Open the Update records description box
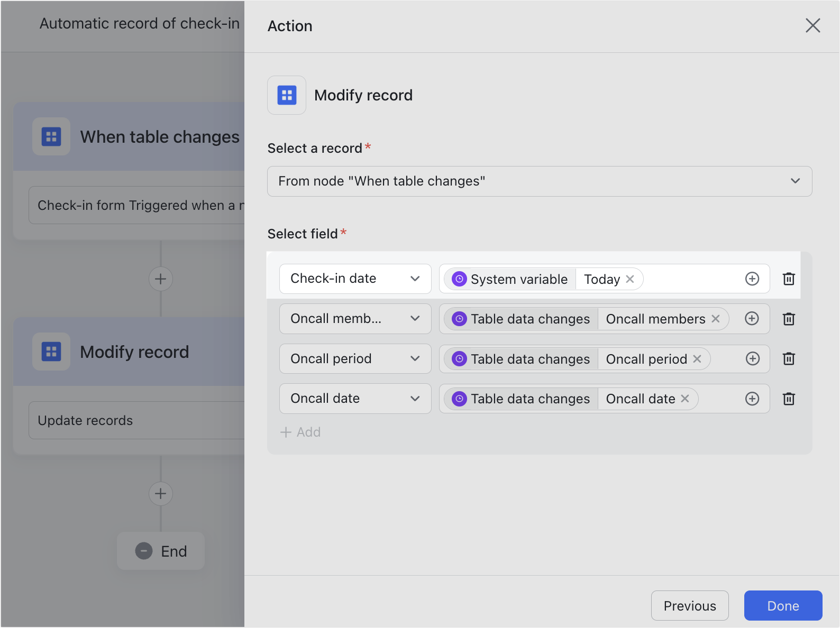This screenshot has width=840, height=628. (x=136, y=420)
